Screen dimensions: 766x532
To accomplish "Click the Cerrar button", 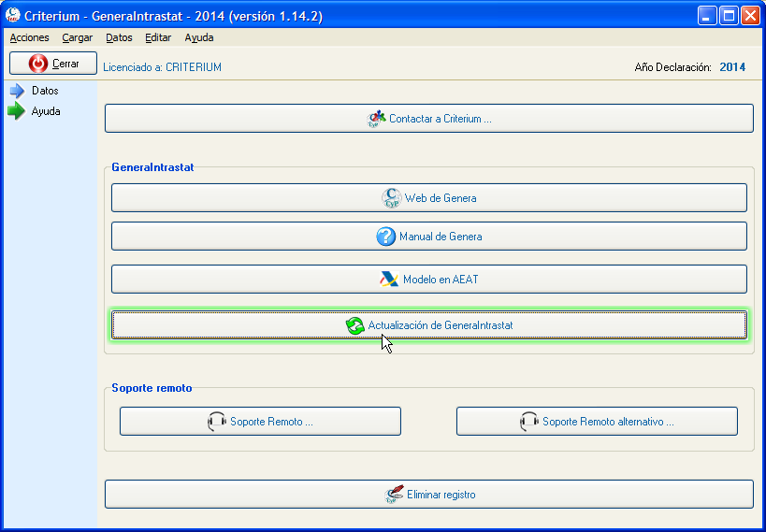I will point(53,64).
